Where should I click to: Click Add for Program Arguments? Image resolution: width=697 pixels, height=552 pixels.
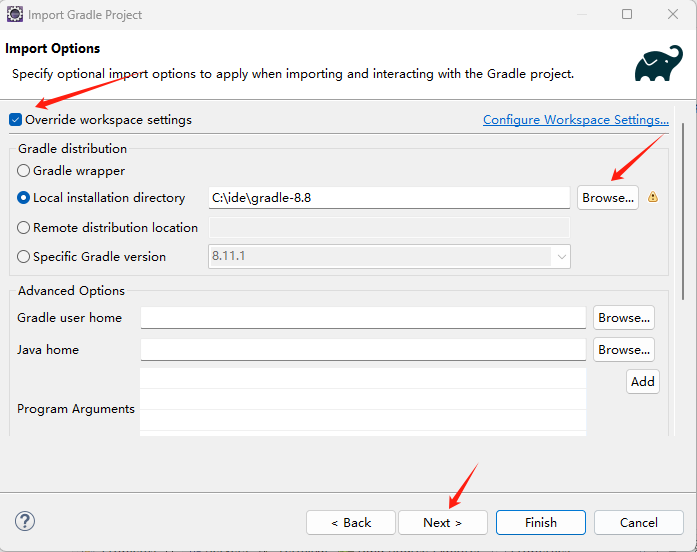click(643, 381)
